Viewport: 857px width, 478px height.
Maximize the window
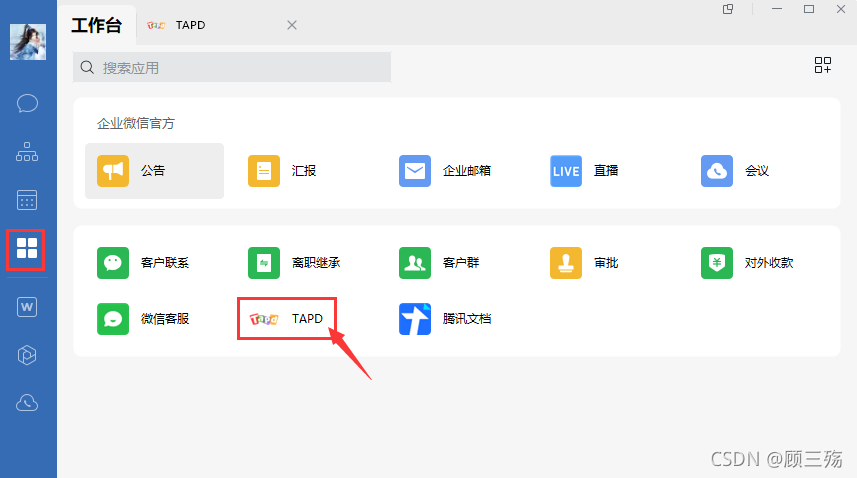tap(809, 9)
